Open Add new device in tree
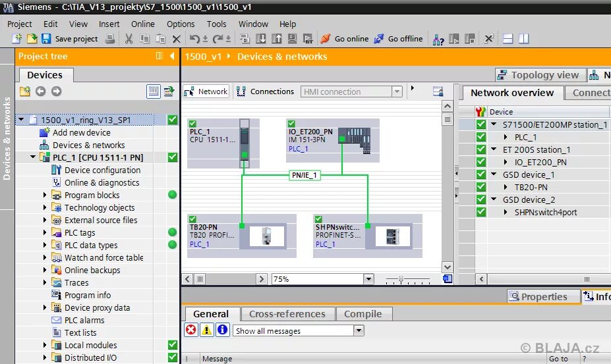Viewport: 611px width, 364px height. click(x=82, y=132)
